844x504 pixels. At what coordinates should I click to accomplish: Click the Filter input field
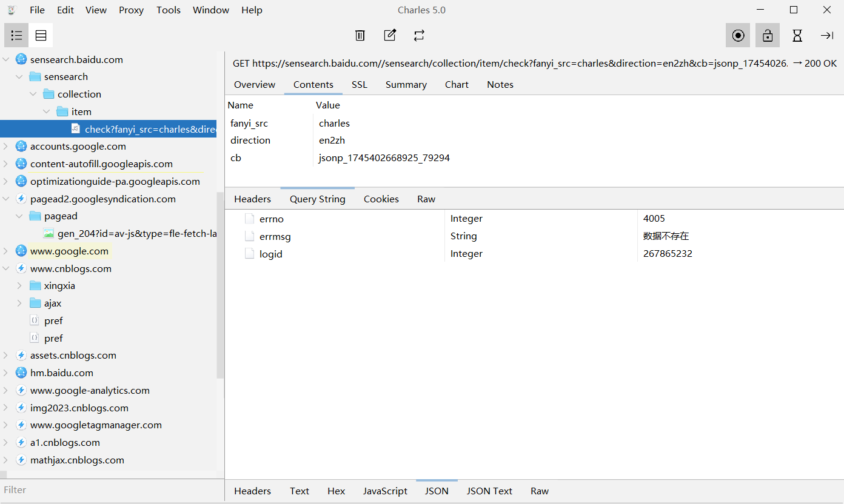click(x=112, y=490)
